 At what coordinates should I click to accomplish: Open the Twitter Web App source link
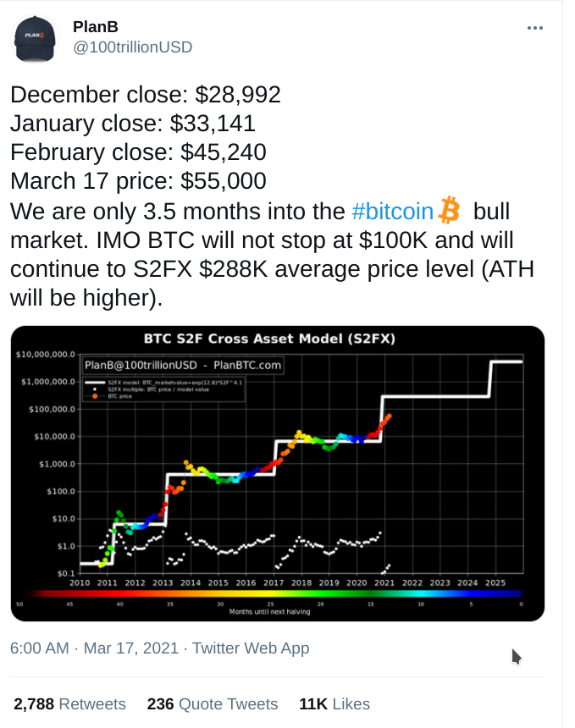click(x=251, y=648)
